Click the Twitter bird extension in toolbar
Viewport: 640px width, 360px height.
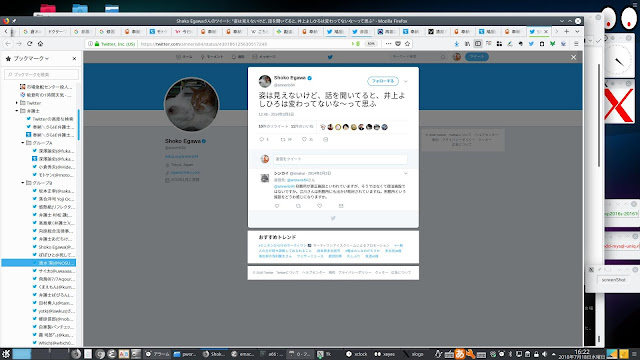pyautogui.click(x=531, y=44)
